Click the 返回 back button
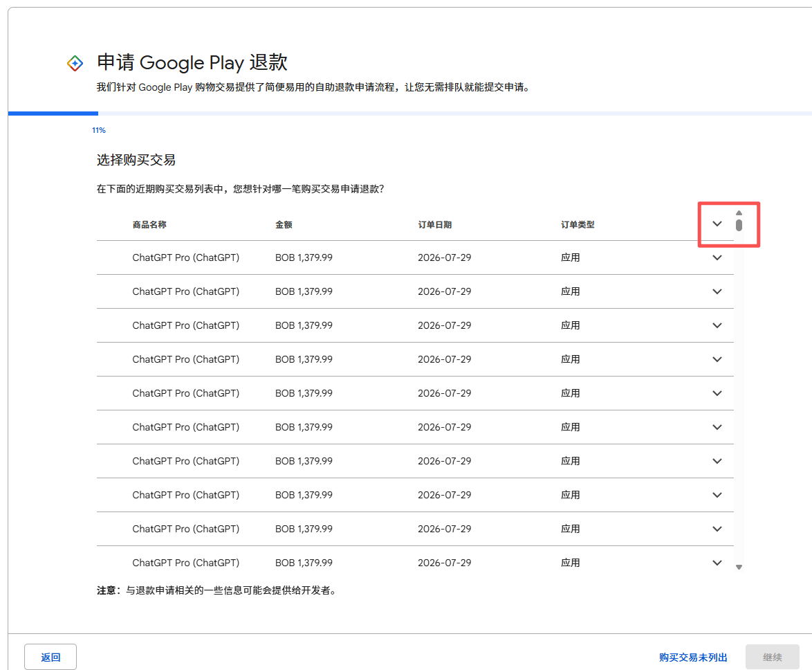This screenshot has height=670, width=812. [50, 657]
